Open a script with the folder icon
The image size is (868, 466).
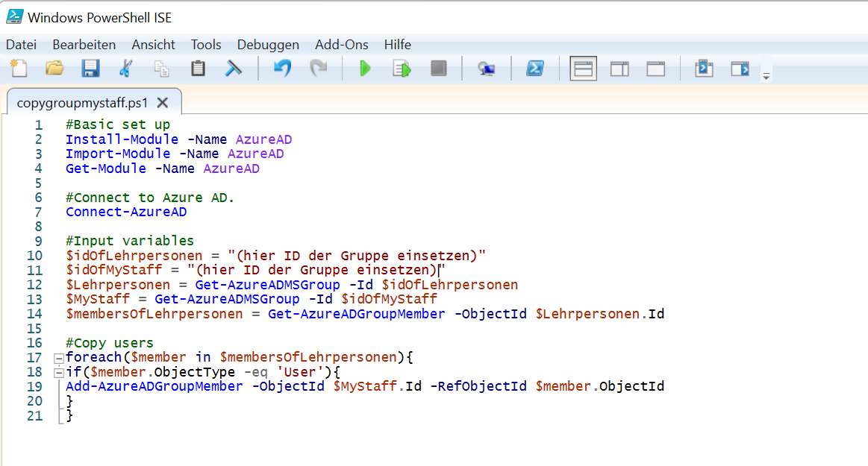pyautogui.click(x=54, y=69)
